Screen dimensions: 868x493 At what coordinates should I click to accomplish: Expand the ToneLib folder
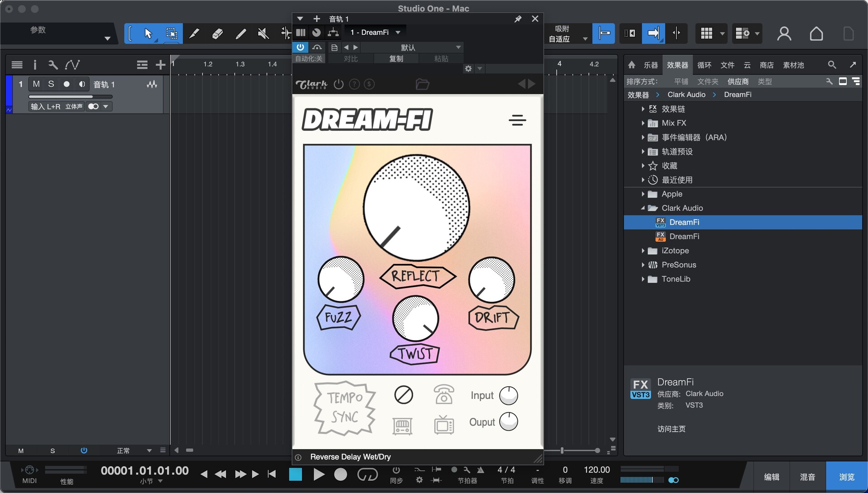point(642,279)
